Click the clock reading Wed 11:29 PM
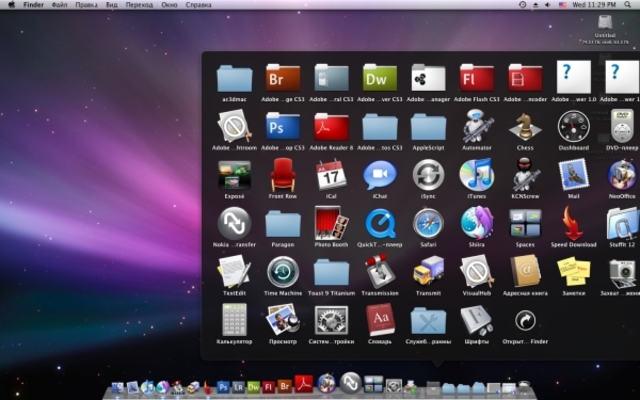This screenshot has width=640, height=400. pyautogui.click(x=594, y=5)
